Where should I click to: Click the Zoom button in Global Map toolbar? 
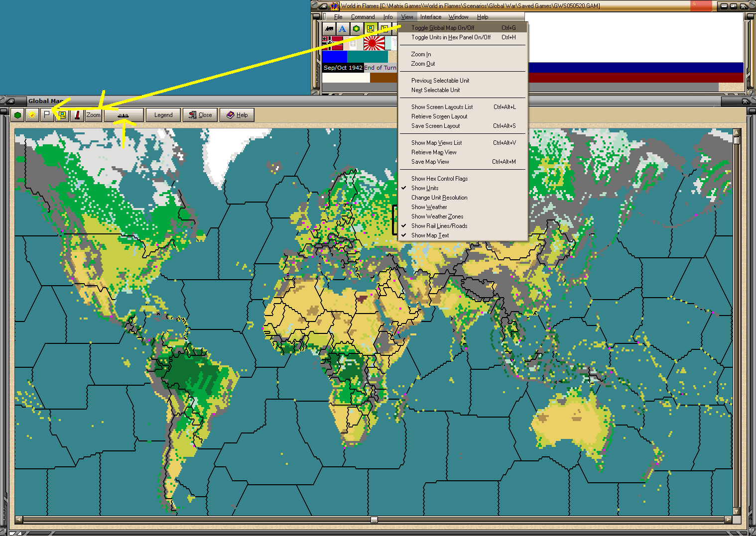point(93,115)
